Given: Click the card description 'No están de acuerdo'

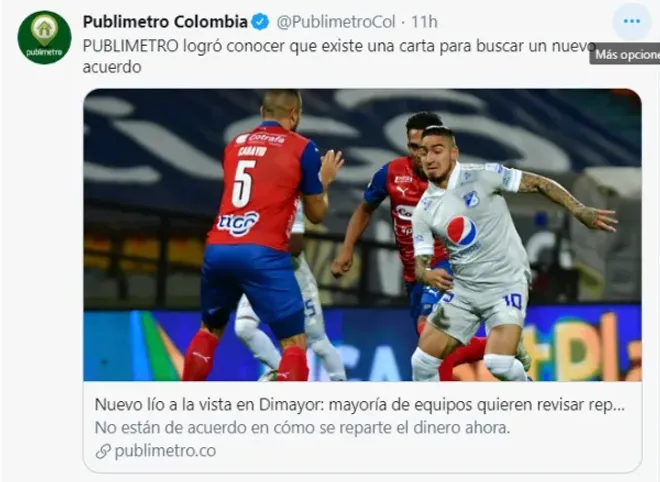Looking at the screenshot, I should coord(302,428).
